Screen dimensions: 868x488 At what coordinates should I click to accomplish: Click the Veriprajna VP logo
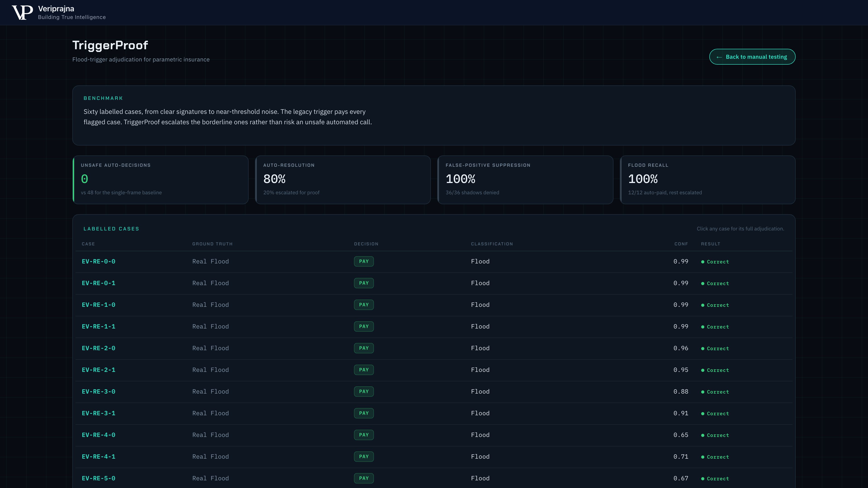(x=22, y=12)
